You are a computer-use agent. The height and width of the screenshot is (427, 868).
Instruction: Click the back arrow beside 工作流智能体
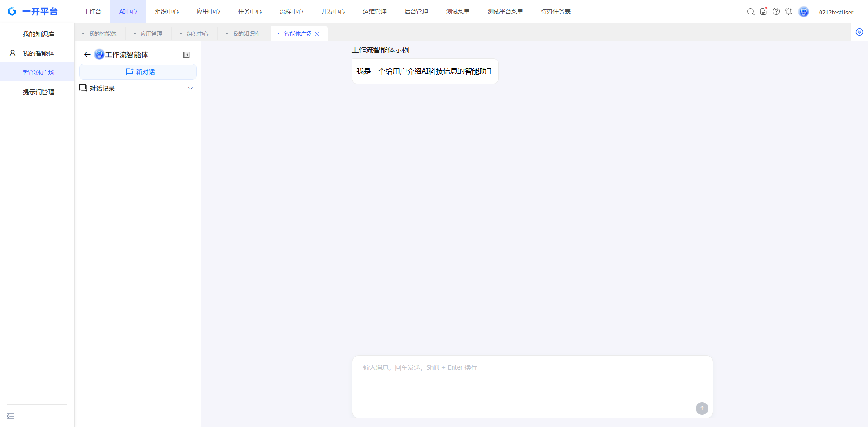click(87, 55)
